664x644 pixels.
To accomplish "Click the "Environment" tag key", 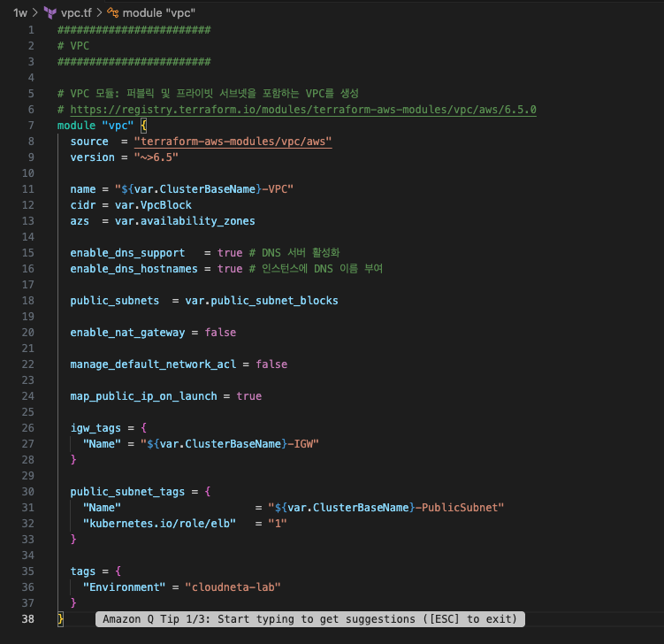I will pyautogui.click(x=124, y=587).
